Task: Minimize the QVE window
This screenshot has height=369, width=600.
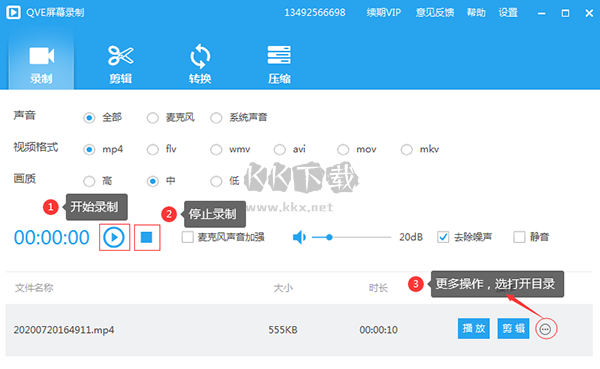Action: tap(541, 13)
